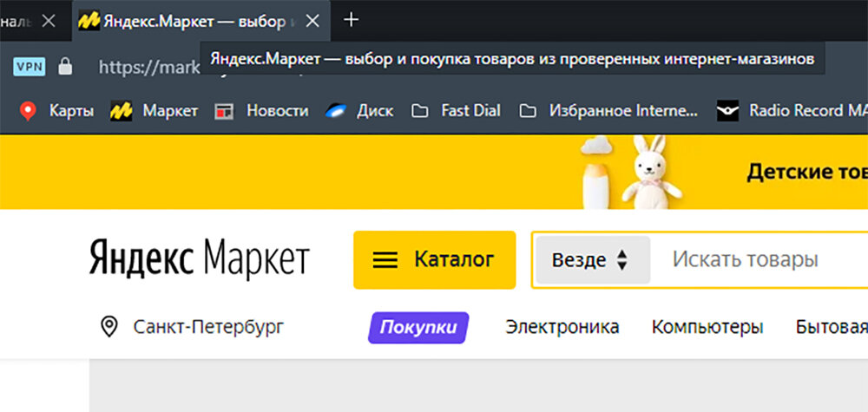The width and height of the screenshot is (868, 412).
Task: Open the Диск bookmark
Action: (358, 111)
